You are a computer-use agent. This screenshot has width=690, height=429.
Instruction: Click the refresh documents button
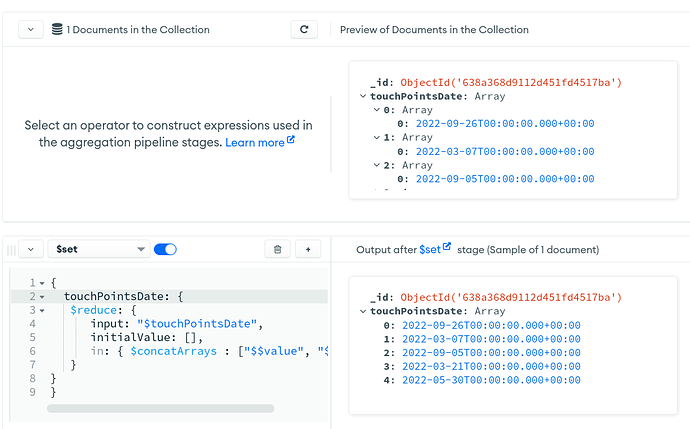coord(304,30)
